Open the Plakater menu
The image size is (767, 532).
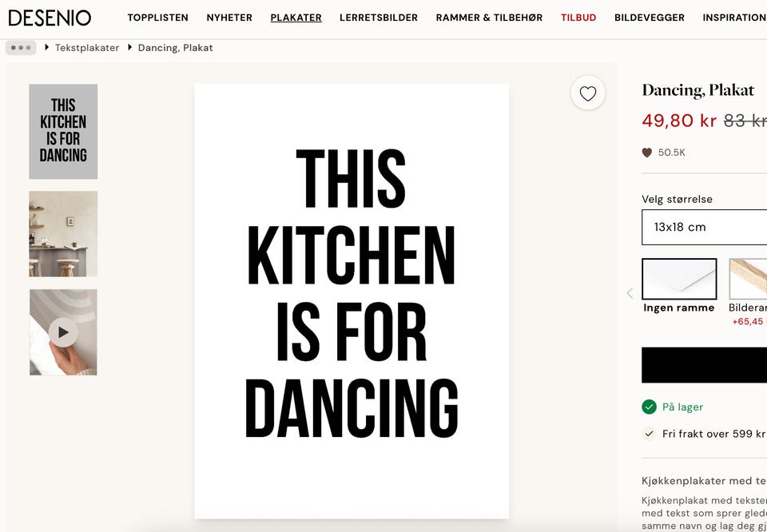296,18
